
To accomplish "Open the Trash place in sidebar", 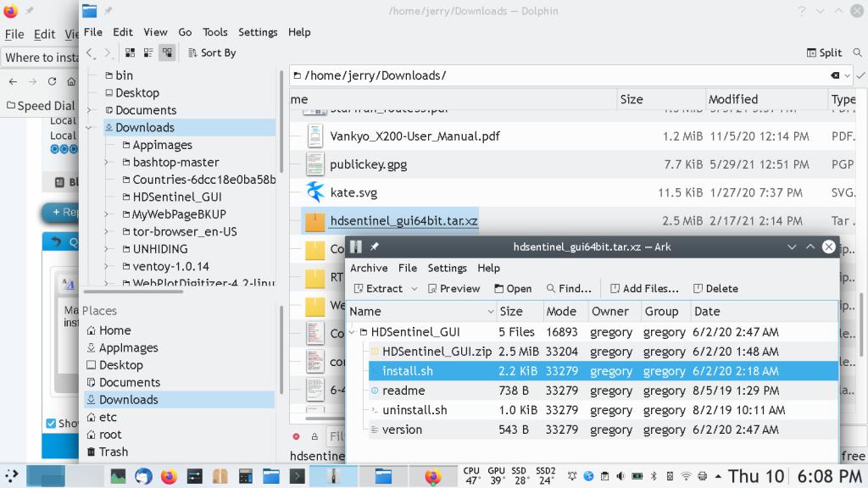I will coord(113,452).
